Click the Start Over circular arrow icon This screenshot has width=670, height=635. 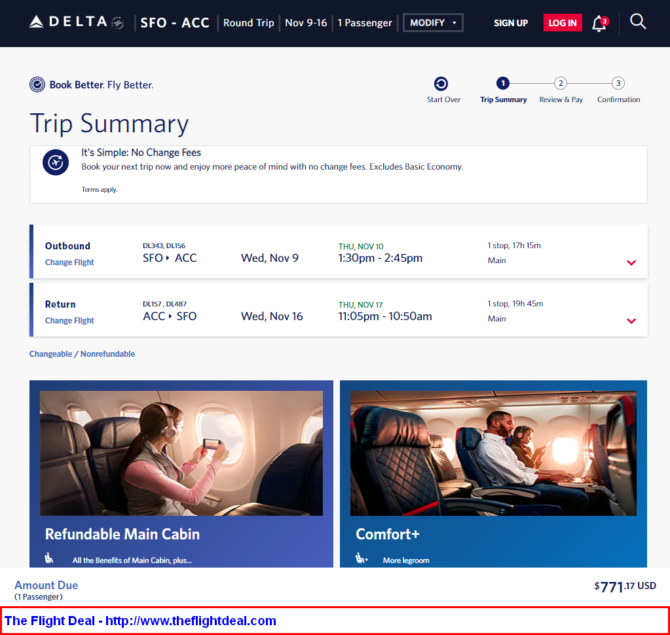click(x=441, y=84)
